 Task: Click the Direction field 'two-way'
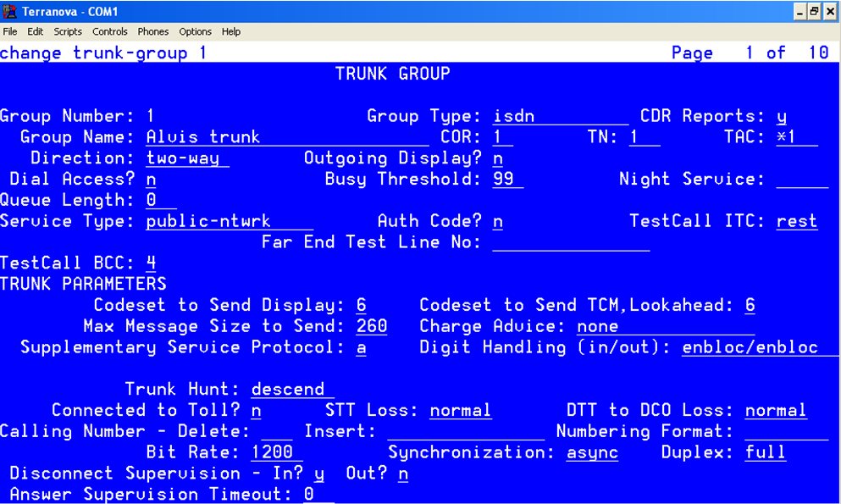point(183,158)
